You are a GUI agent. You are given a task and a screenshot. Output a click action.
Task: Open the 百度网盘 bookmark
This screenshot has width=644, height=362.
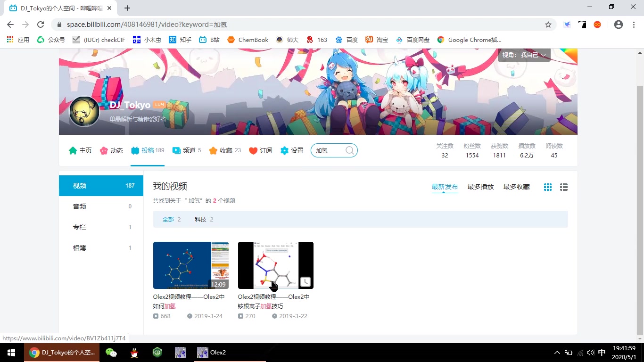pyautogui.click(x=413, y=40)
